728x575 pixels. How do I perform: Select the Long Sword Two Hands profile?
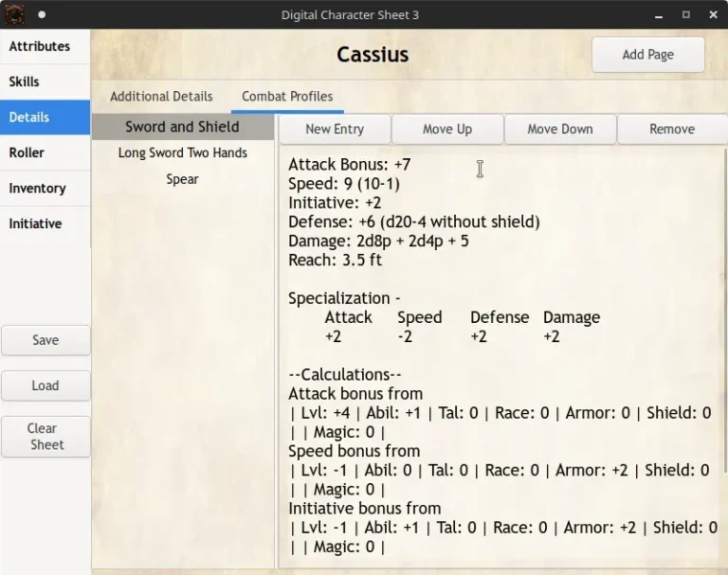(182, 153)
